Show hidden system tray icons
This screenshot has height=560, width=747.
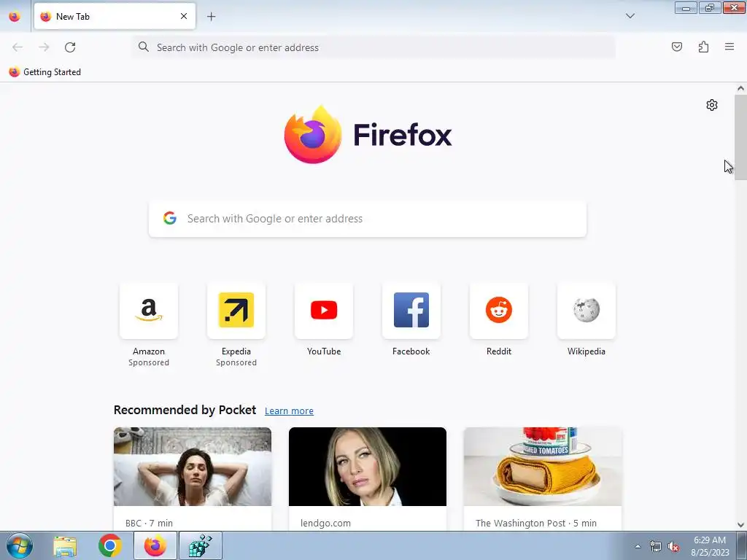pos(638,546)
